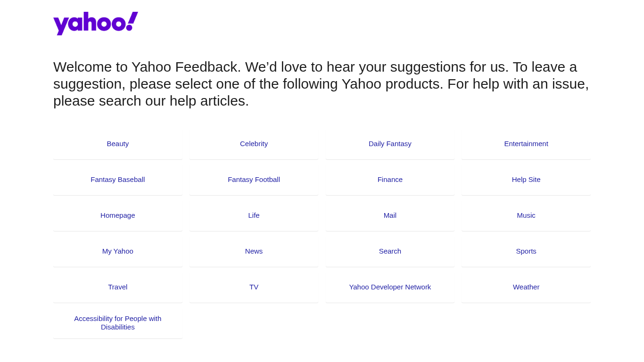Open the Beauty feedback link
644x362 pixels.
click(x=118, y=144)
